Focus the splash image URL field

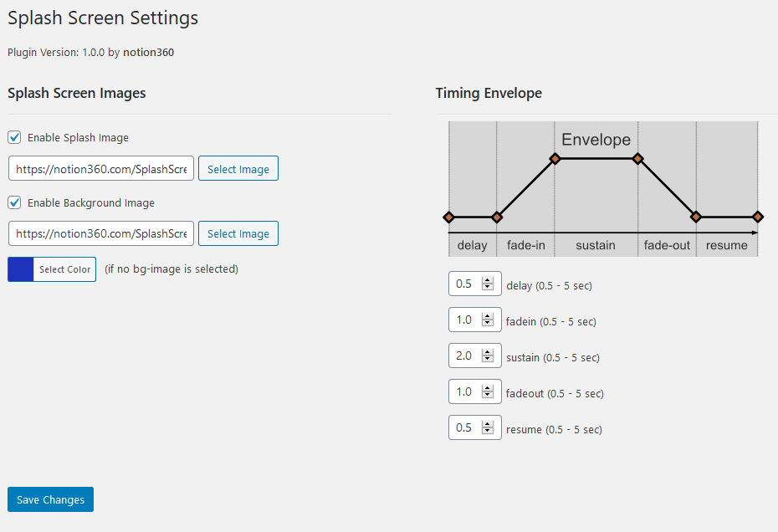click(101, 168)
